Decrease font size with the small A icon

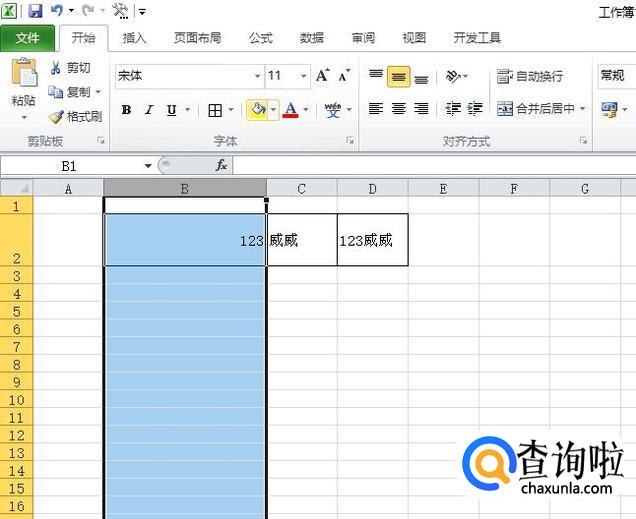coord(344,75)
